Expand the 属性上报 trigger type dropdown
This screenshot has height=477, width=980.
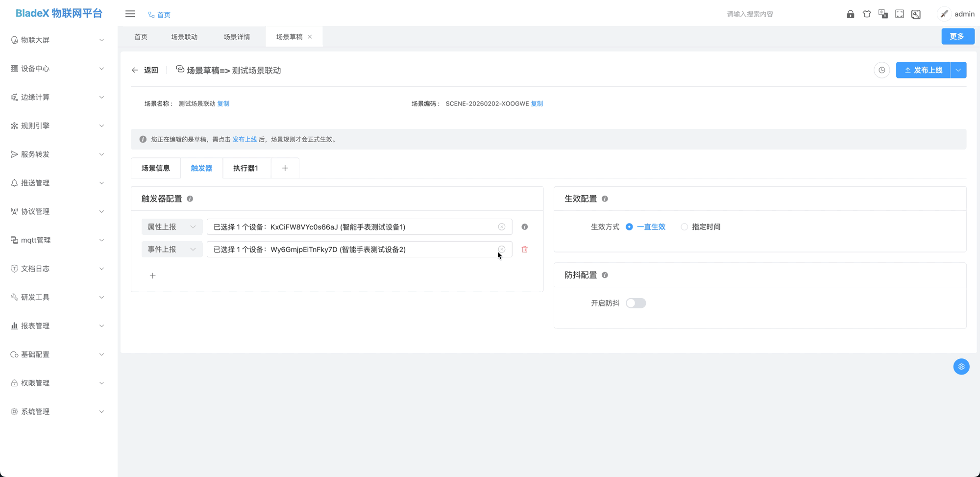click(x=171, y=226)
